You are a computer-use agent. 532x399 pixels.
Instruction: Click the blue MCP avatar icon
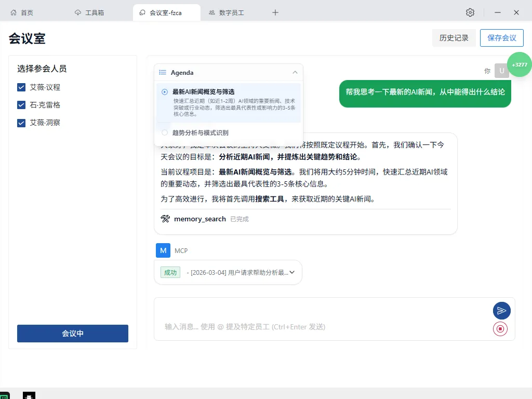[x=163, y=250]
